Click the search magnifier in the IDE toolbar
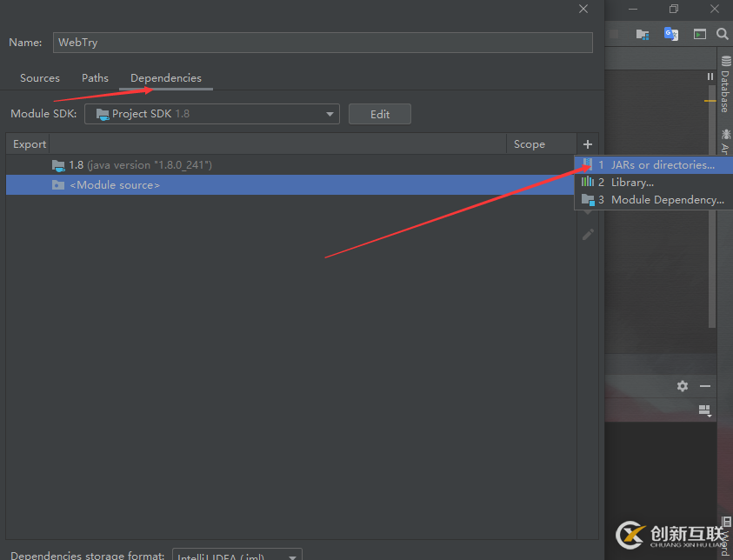Image resolution: width=733 pixels, height=560 pixels. point(723,34)
